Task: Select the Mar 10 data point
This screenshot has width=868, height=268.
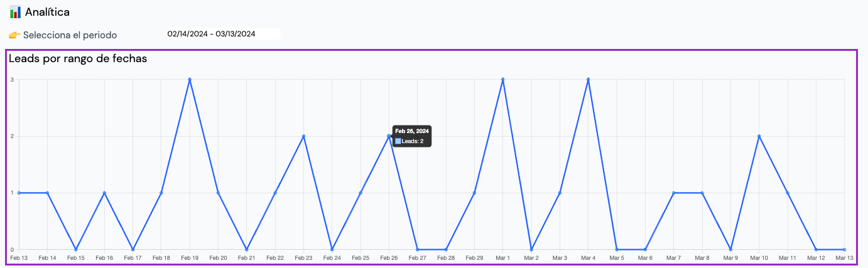Action: [759, 136]
